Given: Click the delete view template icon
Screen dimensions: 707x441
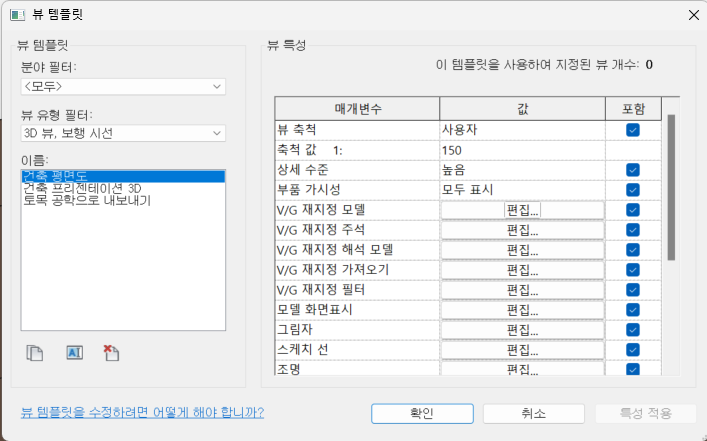Looking at the screenshot, I should (111, 352).
